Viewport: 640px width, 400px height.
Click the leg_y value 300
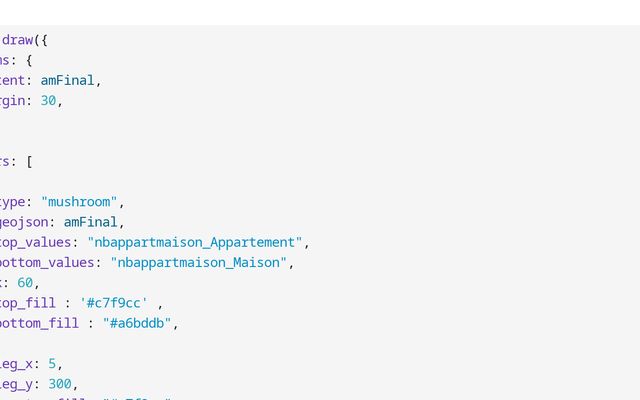(x=60, y=384)
